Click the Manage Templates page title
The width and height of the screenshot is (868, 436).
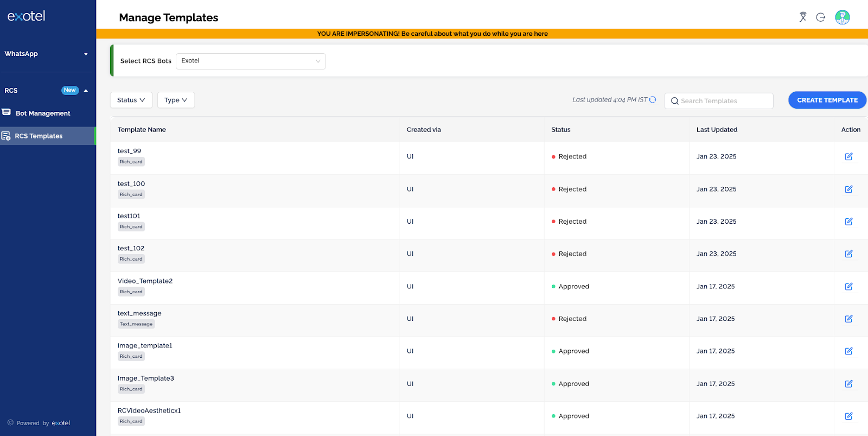[x=169, y=17]
